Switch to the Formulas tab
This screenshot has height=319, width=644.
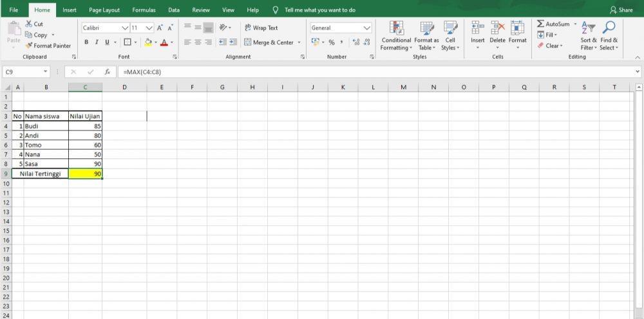[144, 10]
